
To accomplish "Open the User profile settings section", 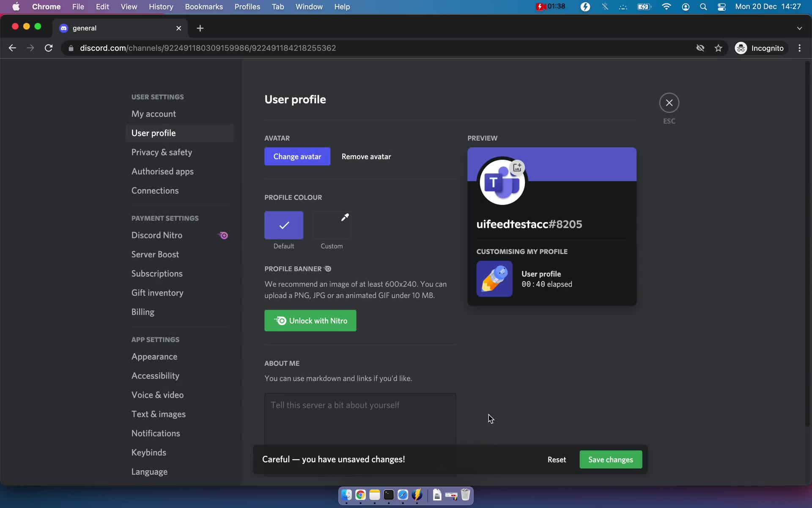I will [153, 132].
